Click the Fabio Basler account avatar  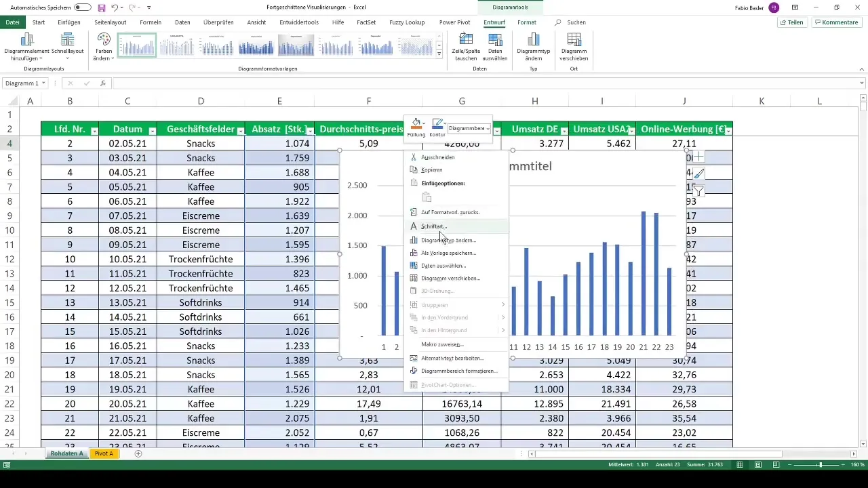point(774,7)
